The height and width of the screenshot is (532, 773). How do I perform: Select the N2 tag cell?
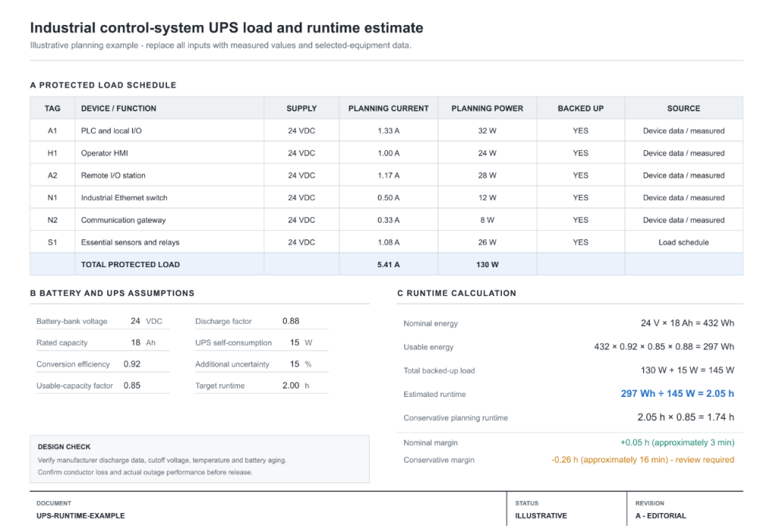(52, 220)
